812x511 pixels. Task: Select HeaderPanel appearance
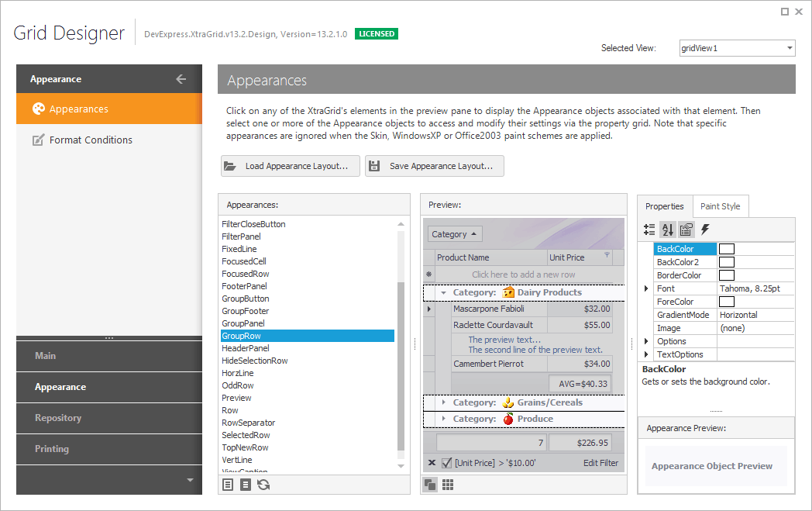pos(246,348)
